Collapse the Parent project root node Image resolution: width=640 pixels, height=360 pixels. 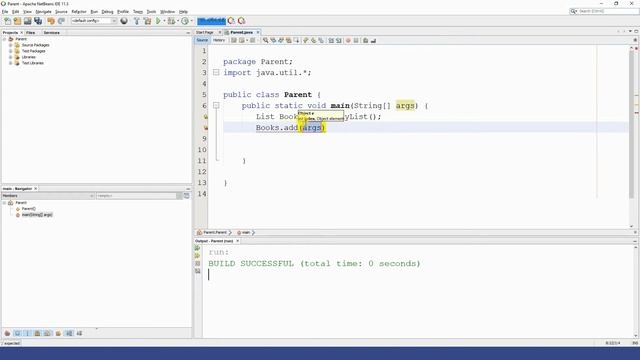click(x=4, y=39)
